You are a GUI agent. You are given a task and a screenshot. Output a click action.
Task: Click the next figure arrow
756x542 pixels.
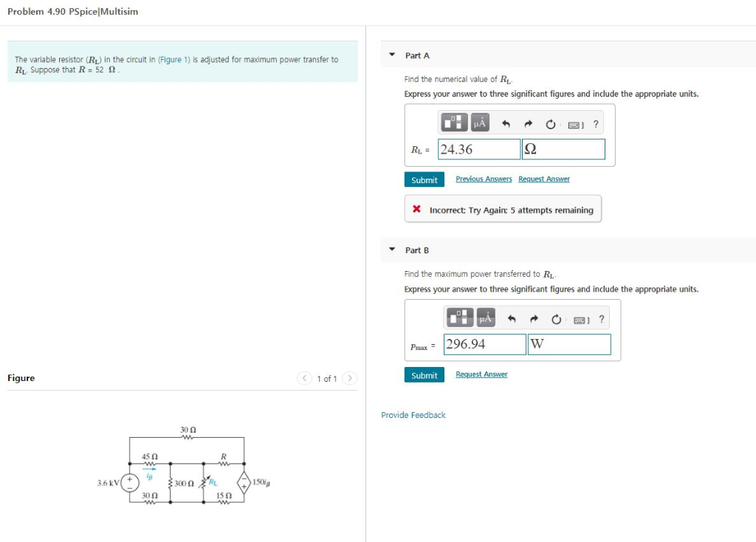[348, 377]
